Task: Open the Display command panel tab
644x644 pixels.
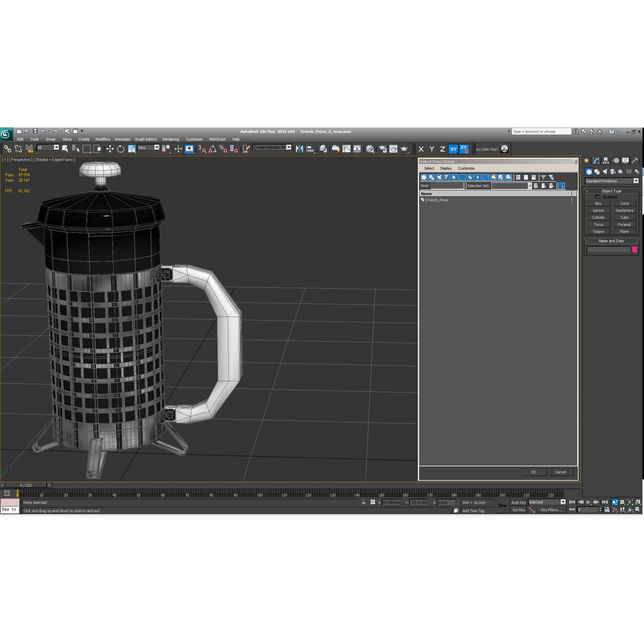Action: pyautogui.click(x=625, y=160)
